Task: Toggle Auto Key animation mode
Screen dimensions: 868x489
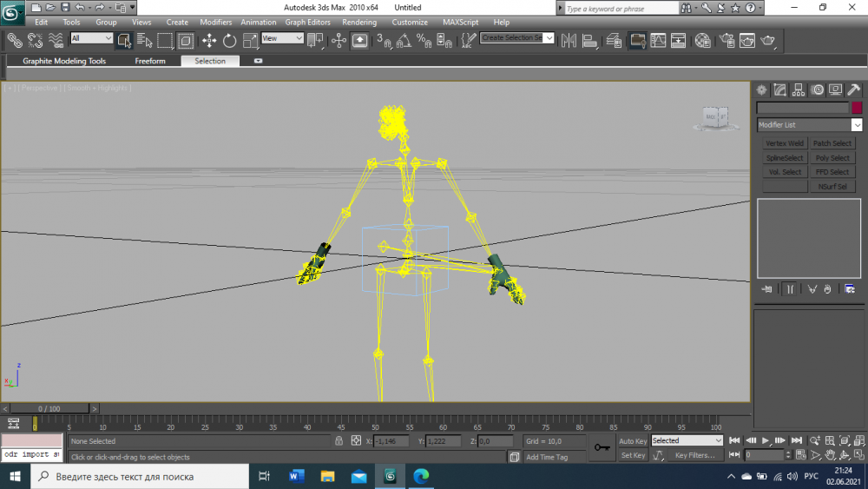Action: [633, 441]
